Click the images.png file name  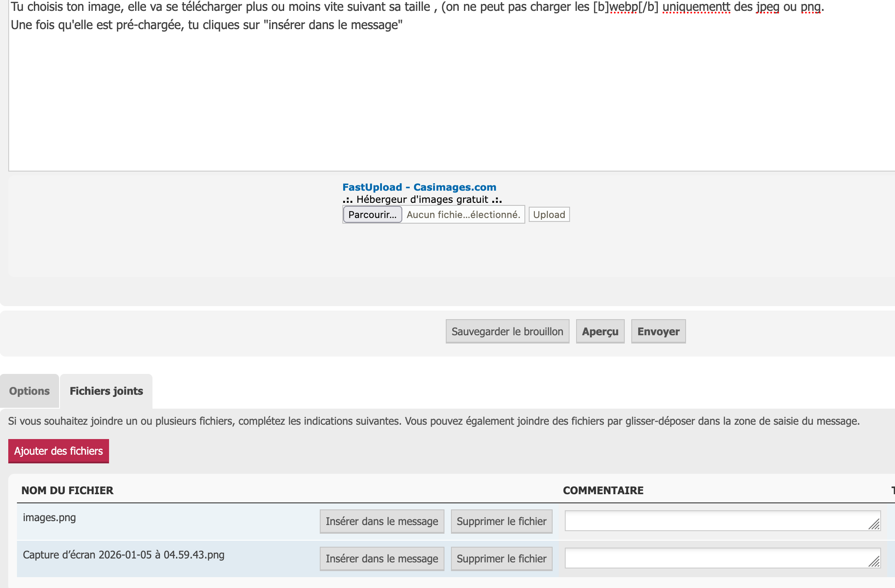pos(50,518)
